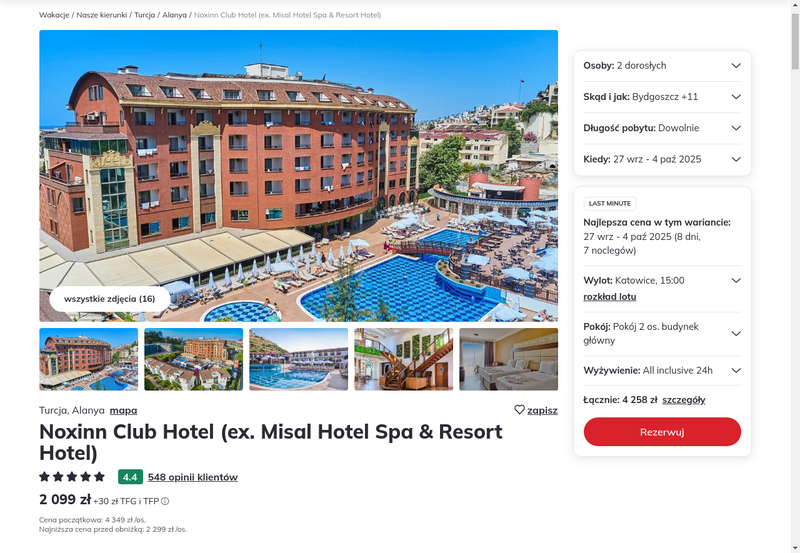Screen dimensions: 800x553
Task: Open the TFG and TFP info icon
Action: click(165, 501)
